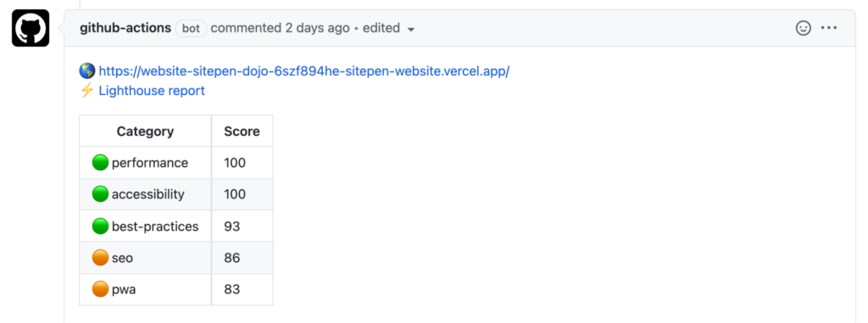Click the green circle beside accessibility
Screen dimensions: 868x323
coord(100,194)
